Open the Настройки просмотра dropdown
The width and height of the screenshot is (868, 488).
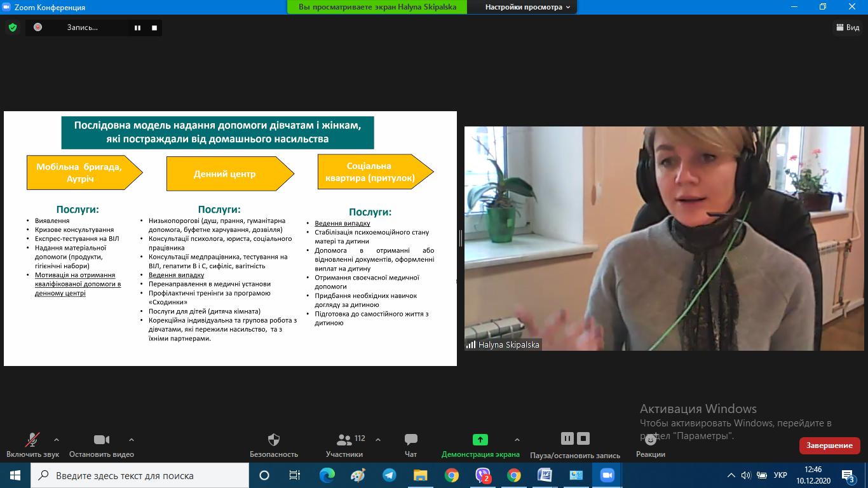(x=527, y=7)
